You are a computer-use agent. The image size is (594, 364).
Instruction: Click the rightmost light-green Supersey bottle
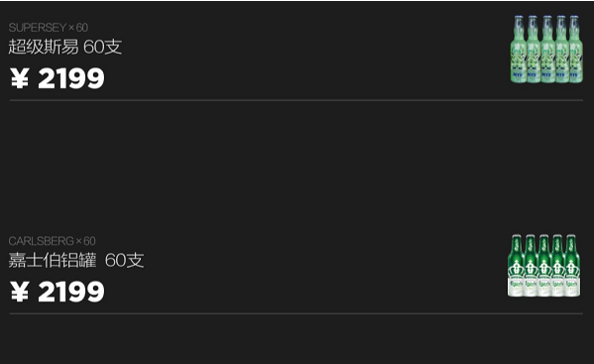click(x=576, y=50)
